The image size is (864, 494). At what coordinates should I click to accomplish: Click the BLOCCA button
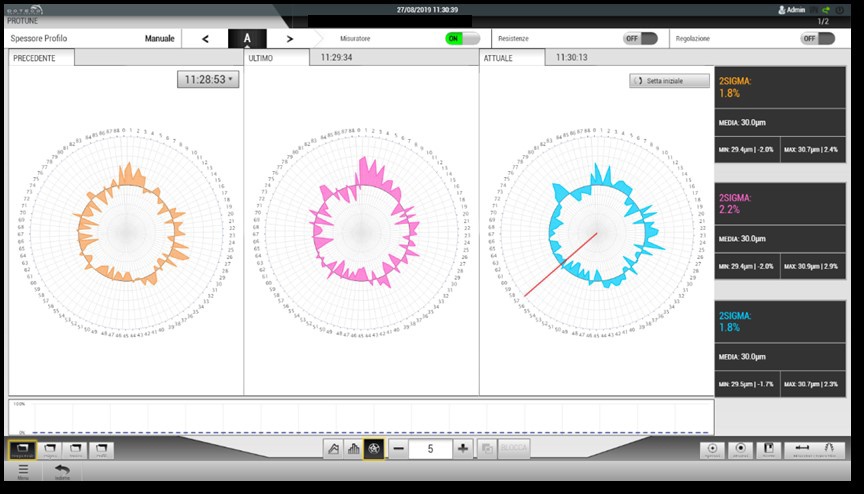click(x=514, y=449)
